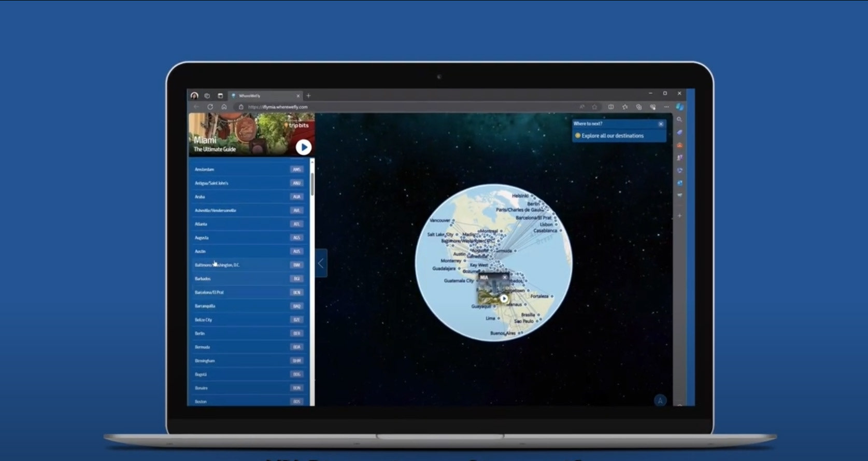The height and width of the screenshot is (461, 868).
Task: Open a new browser tab
Action: [x=308, y=96]
